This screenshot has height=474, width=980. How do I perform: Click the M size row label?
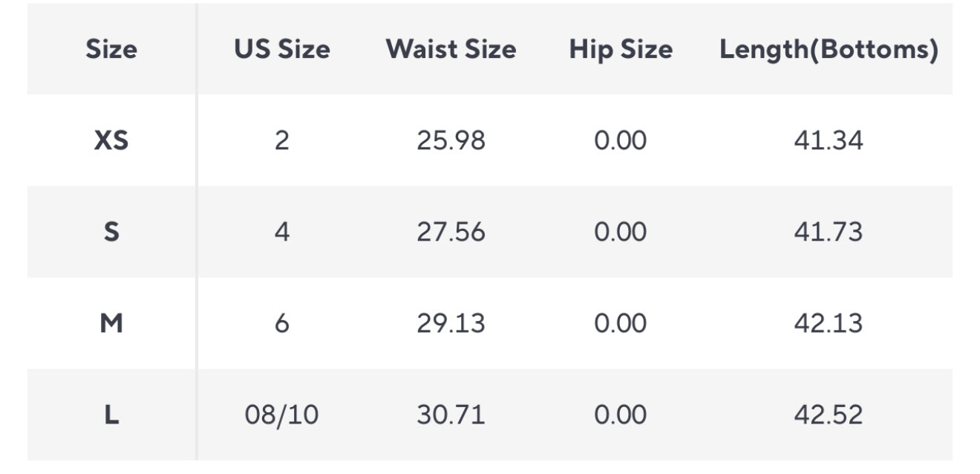[x=111, y=323]
